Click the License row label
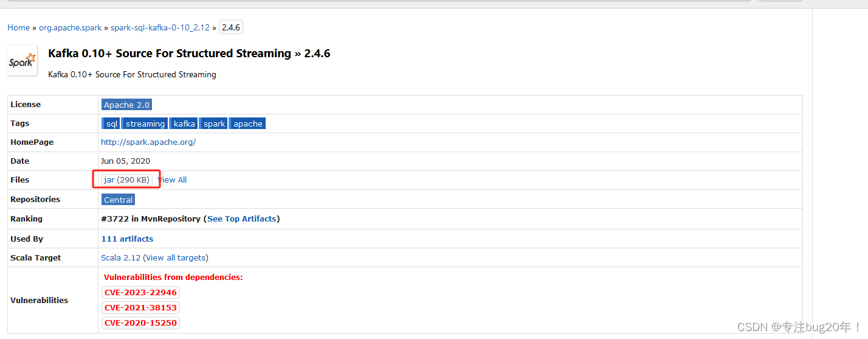The height and width of the screenshot is (339, 868). coord(26,105)
